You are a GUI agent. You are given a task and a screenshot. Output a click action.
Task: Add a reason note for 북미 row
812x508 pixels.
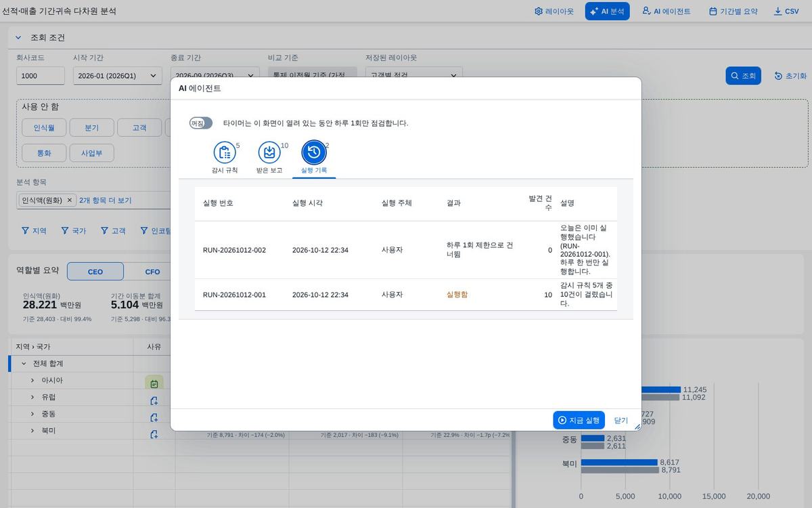coord(154,434)
